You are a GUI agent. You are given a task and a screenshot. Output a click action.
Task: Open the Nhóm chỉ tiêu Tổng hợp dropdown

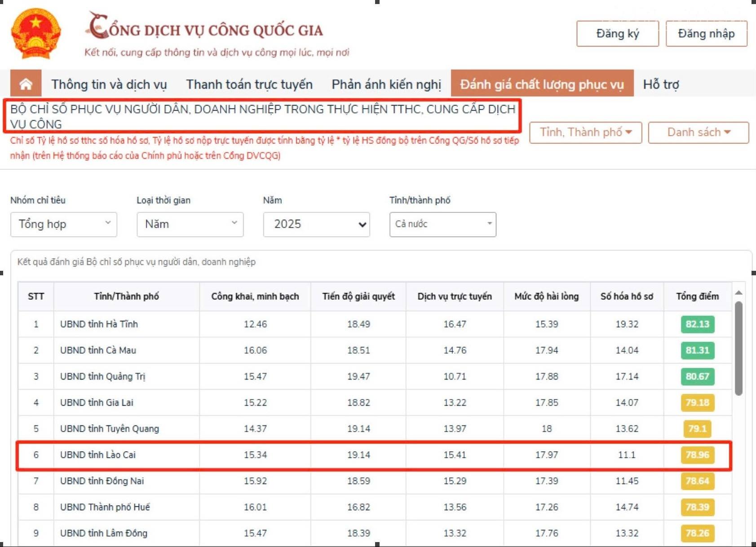click(64, 224)
